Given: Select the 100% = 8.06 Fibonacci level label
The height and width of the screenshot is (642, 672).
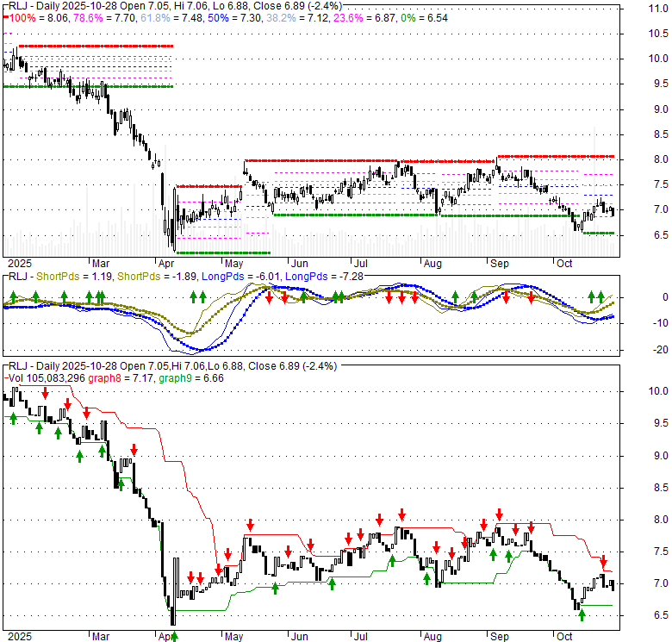Looking at the screenshot, I should 30,16.
